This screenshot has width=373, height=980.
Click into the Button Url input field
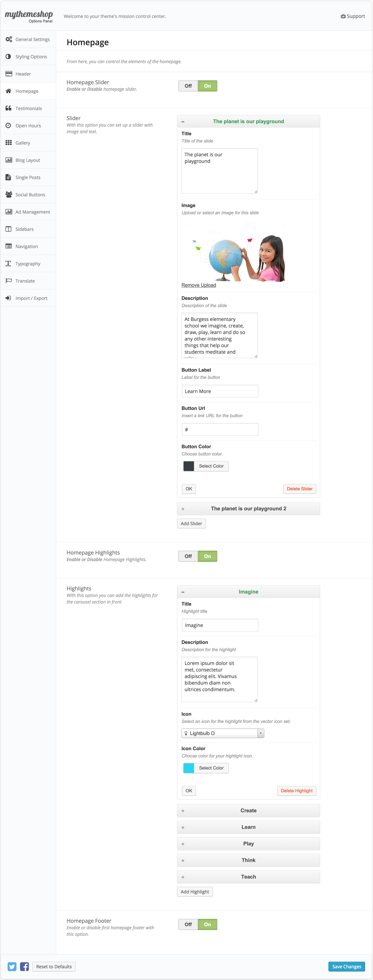coord(220,429)
